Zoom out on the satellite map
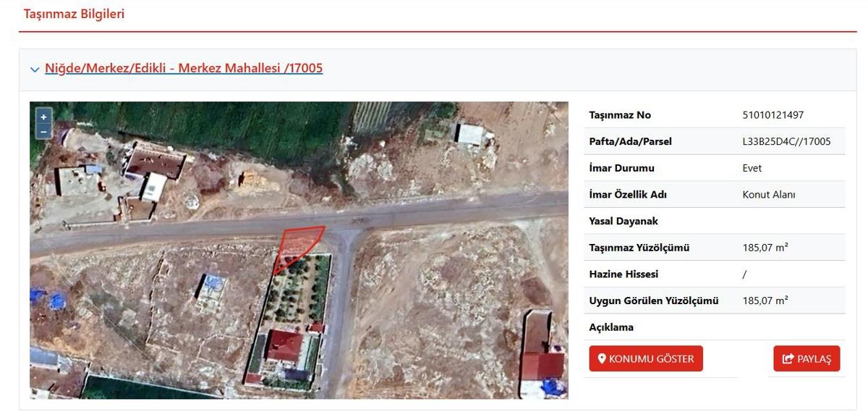This screenshot has width=868, height=420. 43,131
